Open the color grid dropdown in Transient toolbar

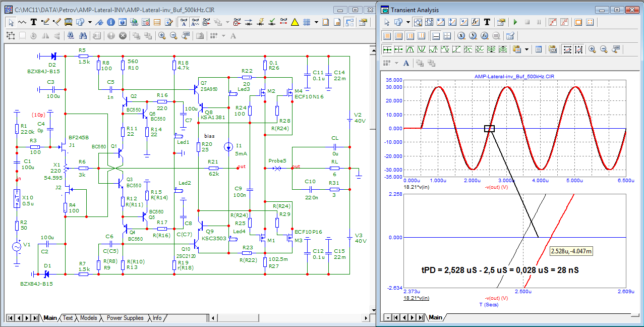click(396, 63)
